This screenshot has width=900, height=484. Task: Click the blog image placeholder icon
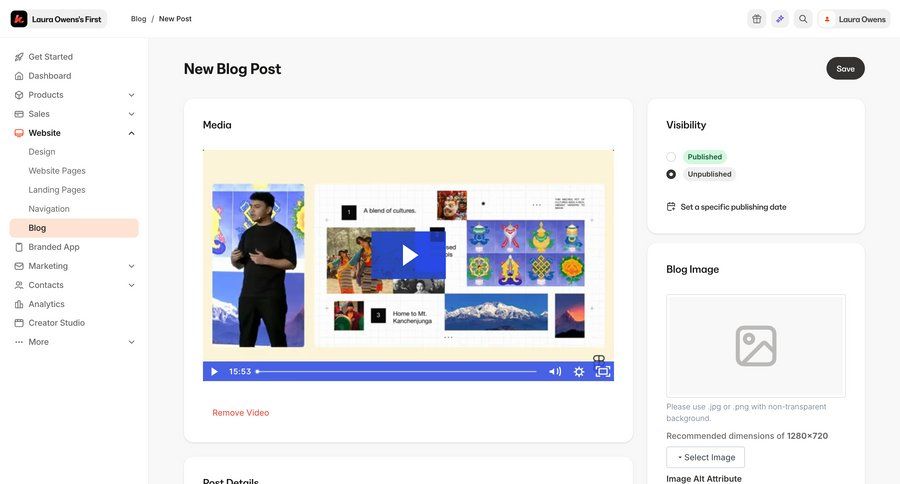click(756, 346)
